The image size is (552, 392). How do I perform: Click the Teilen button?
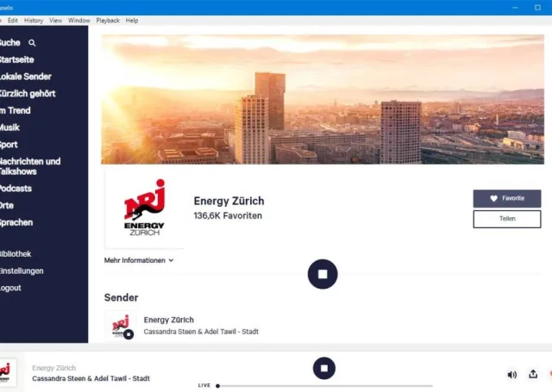507,219
